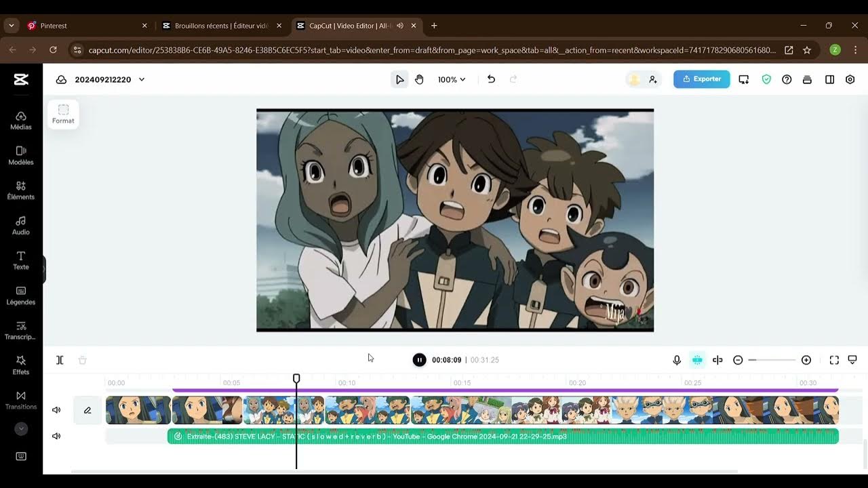Viewport: 868px width, 488px height.
Task: Click the CapCut logo home icon
Action: (21, 79)
